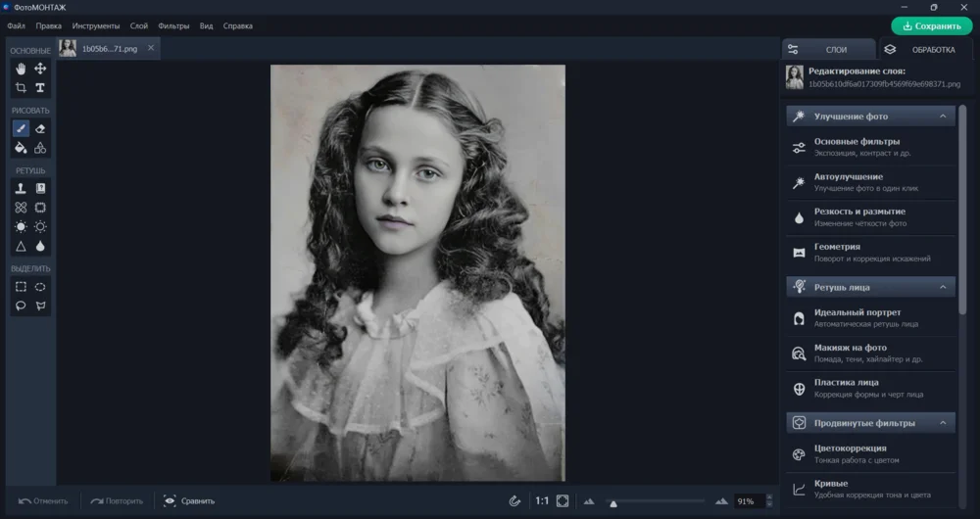Close the 1b05b6...71.png document tab
This screenshot has width=980, height=519.
151,48
